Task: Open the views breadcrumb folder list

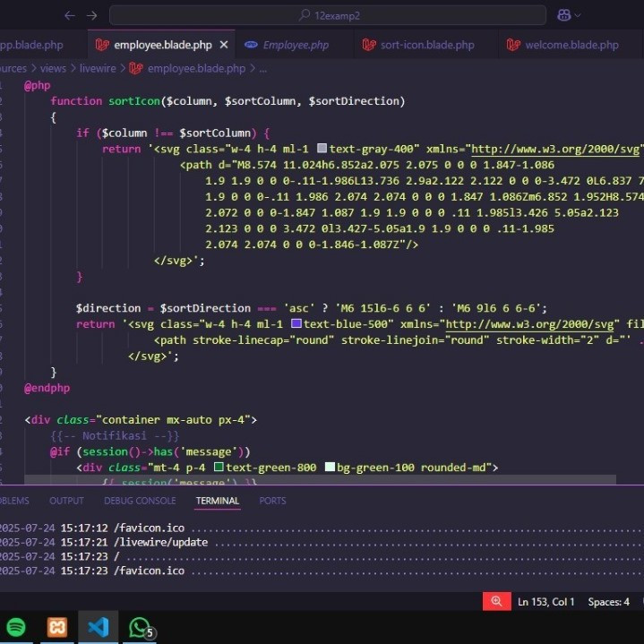Action: click(x=53, y=68)
